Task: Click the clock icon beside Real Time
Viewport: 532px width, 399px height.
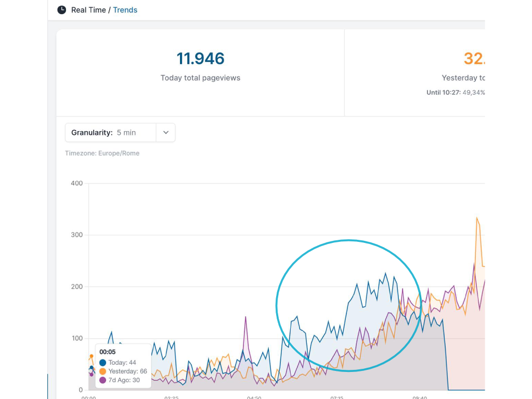Action: (x=61, y=10)
